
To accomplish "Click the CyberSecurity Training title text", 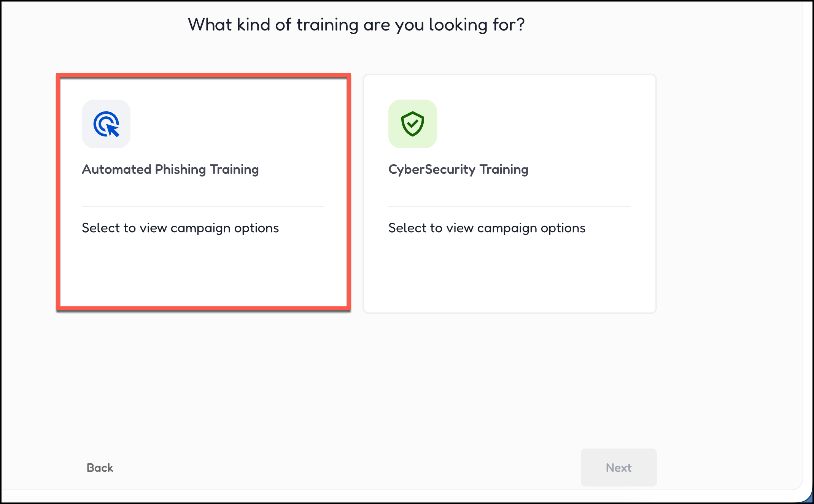I will (x=458, y=169).
